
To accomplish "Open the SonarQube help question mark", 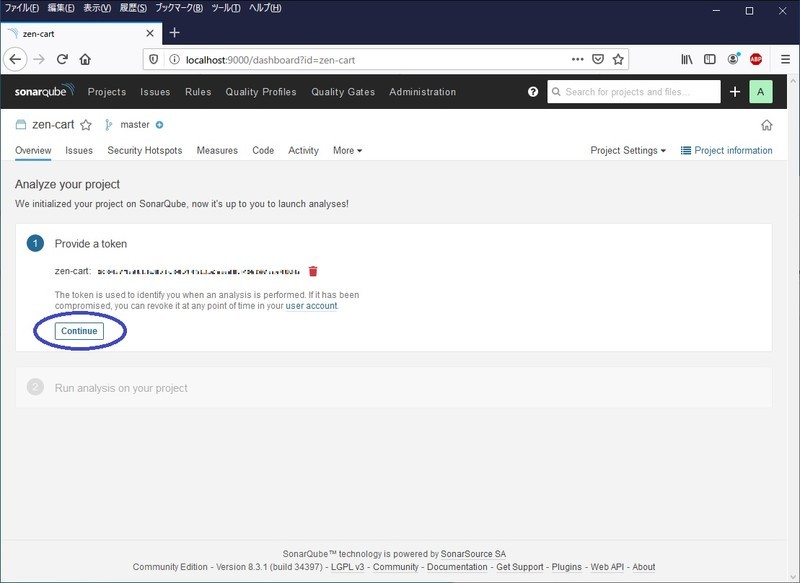I will click(533, 92).
